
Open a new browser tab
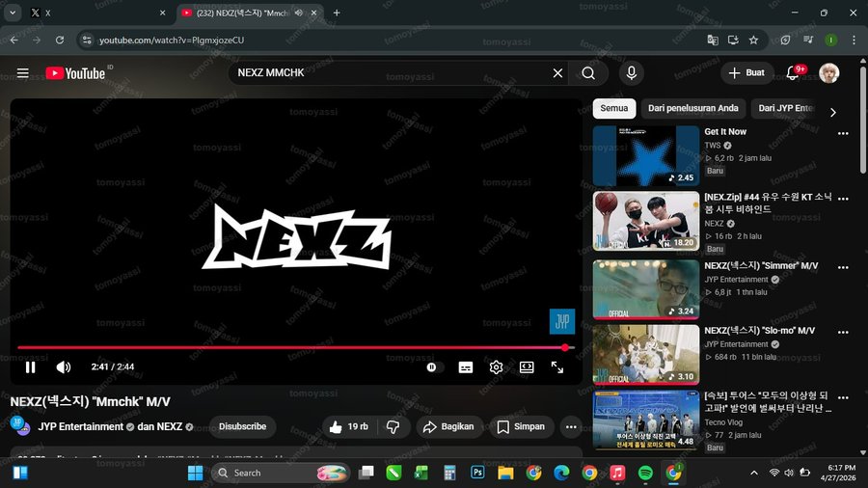click(337, 13)
